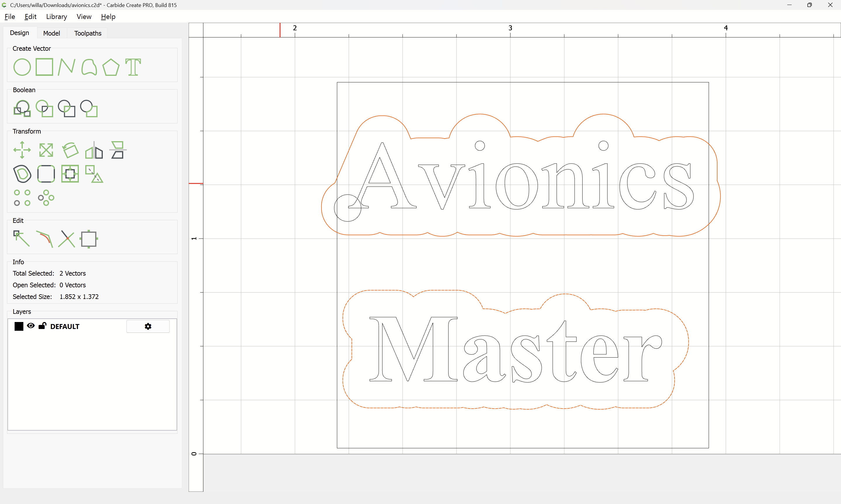Image resolution: width=841 pixels, height=504 pixels.
Task: Toggle the lock on DEFAULT layer
Action: click(x=42, y=326)
